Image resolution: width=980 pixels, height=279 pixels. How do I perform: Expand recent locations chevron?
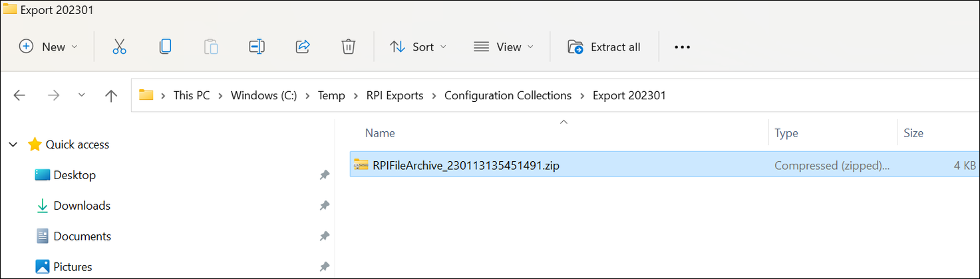tap(81, 95)
